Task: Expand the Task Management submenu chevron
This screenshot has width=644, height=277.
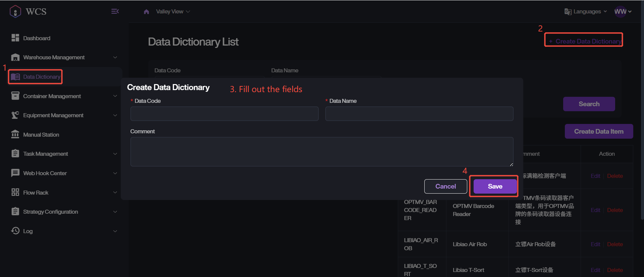Action: coord(115,154)
